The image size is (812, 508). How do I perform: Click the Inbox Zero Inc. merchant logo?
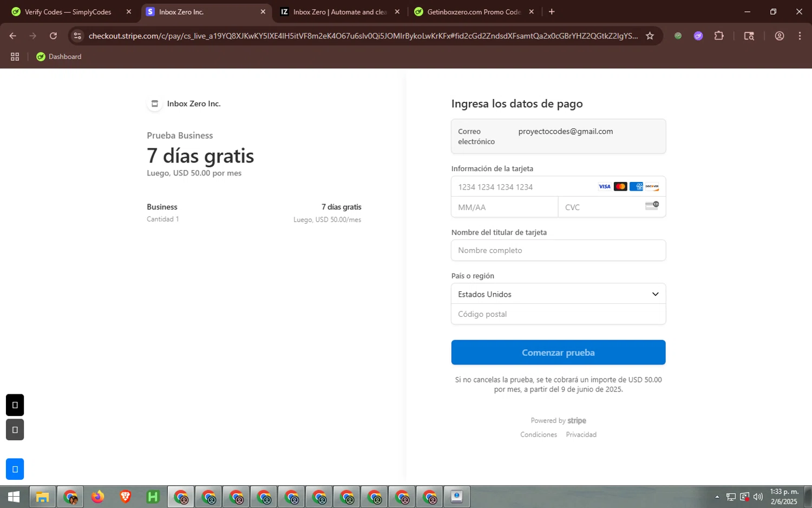154,103
